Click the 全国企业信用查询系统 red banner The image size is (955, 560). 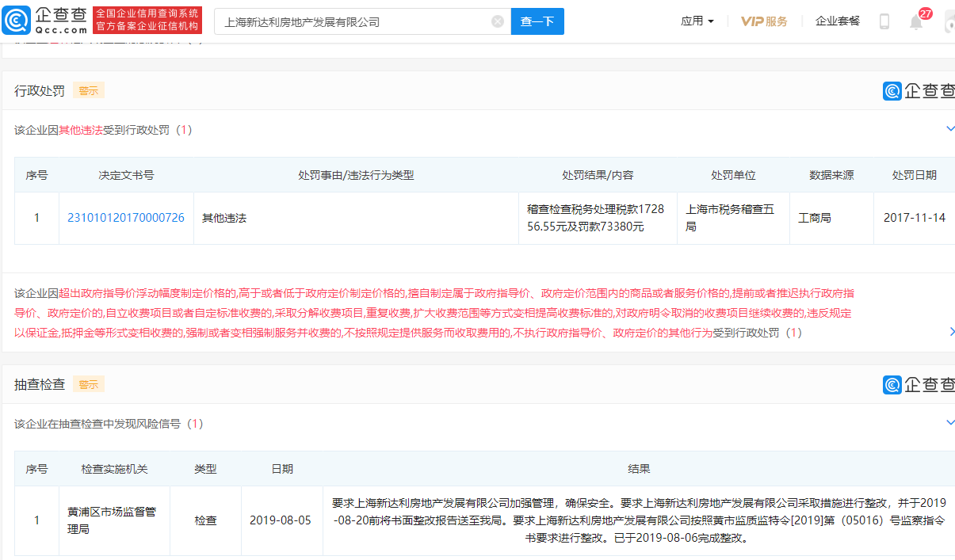(x=147, y=21)
